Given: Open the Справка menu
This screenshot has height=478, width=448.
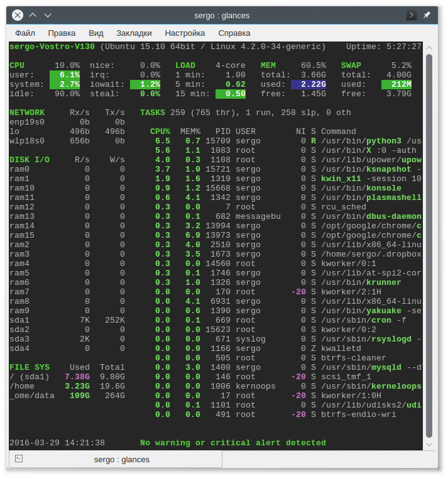Looking at the screenshot, I should 234,33.
